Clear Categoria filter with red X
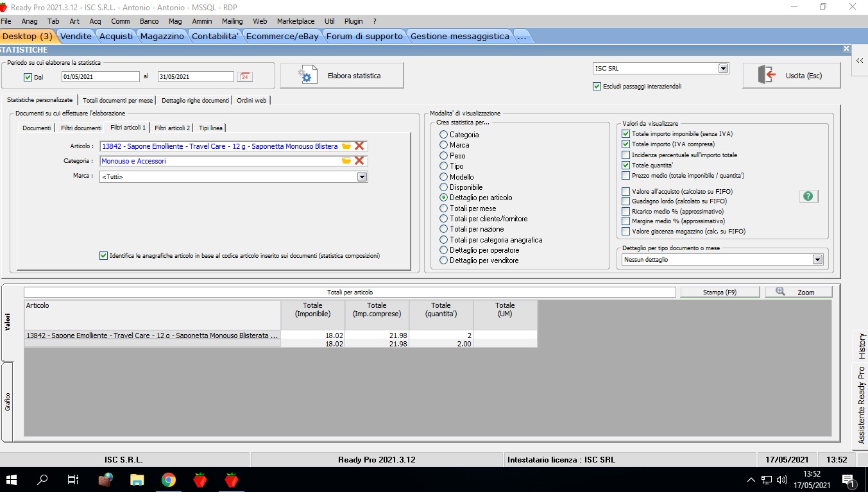Image resolution: width=868 pixels, height=492 pixels. tap(359, 161)
